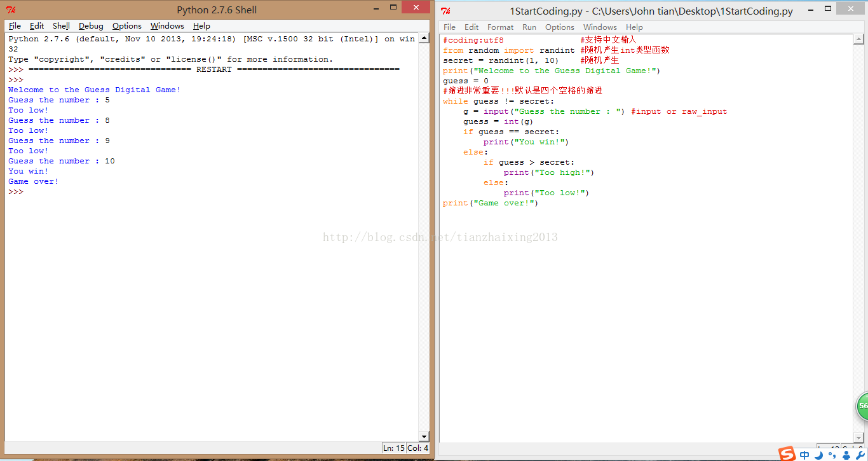868x461 pixels.
Task: Click the Sogou input method S logo
Action: click(787, 454)
